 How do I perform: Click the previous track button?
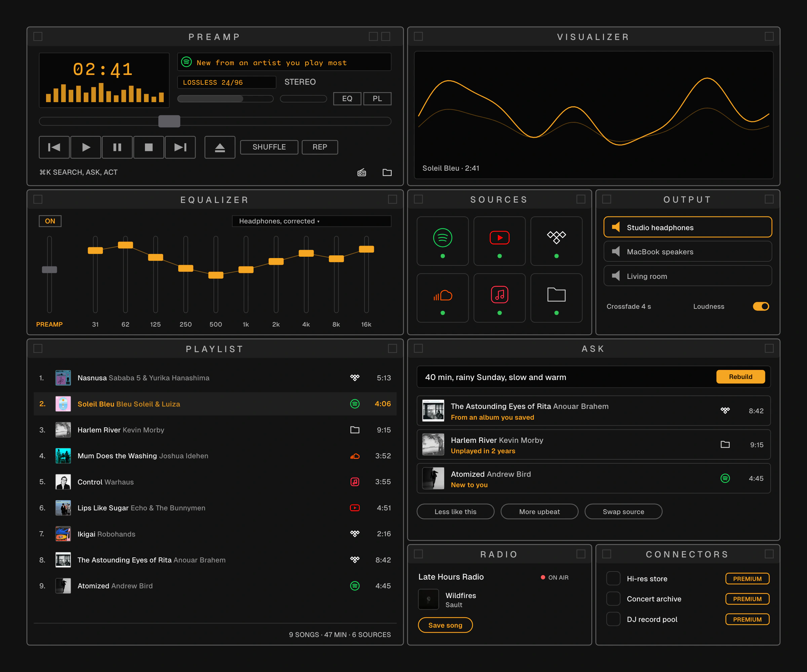54,147
